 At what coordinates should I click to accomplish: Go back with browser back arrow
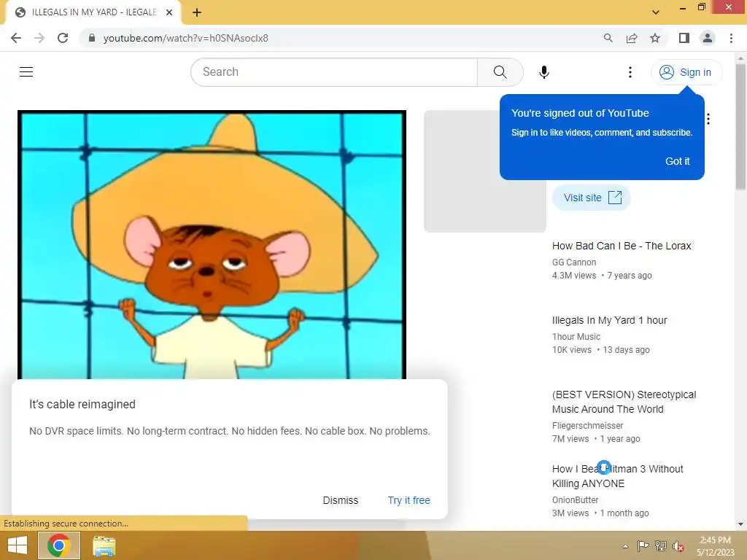click(16, 38)
